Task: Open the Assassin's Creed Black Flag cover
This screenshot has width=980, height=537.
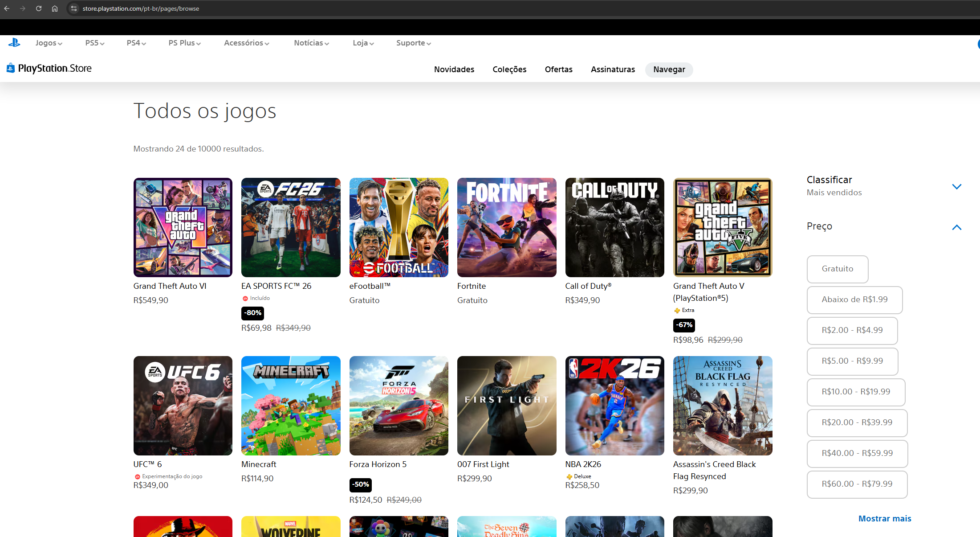Action: click(723, 406)
